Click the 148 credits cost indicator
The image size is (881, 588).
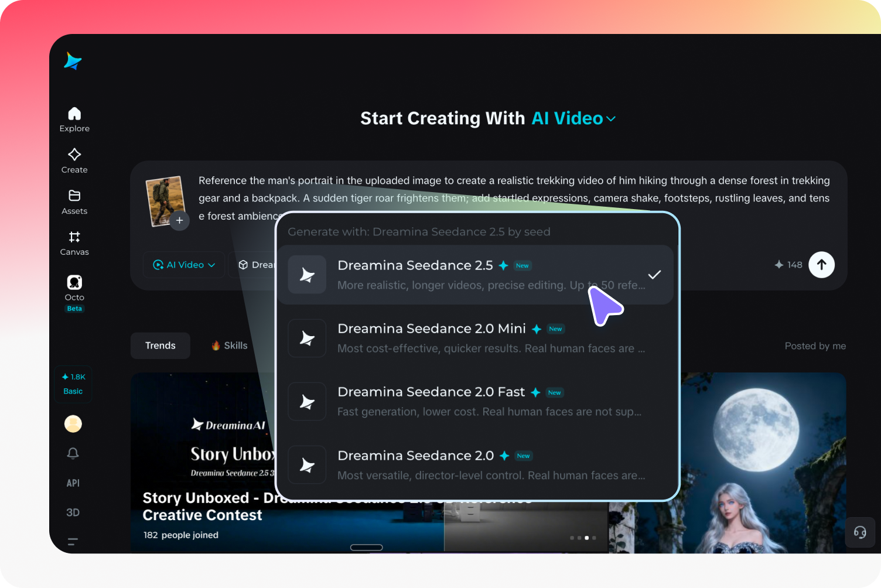788,265
